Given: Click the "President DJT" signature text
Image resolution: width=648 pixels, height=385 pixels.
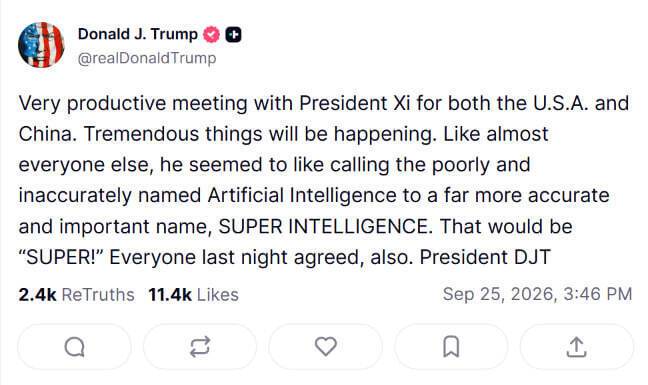Looking at the screenshot, I should [x=485, y=257].
